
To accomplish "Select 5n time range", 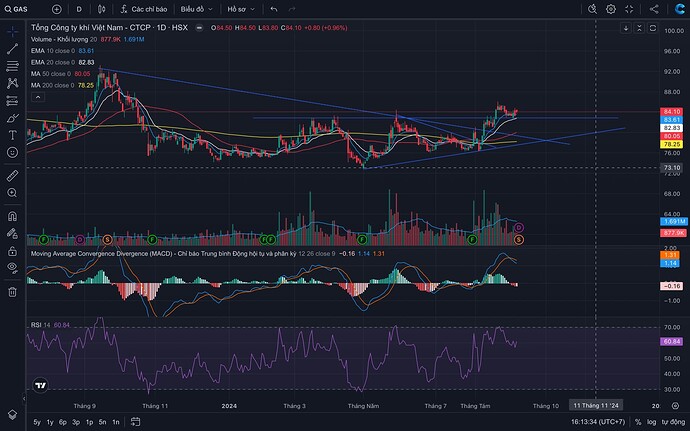I will click(103, 422).
